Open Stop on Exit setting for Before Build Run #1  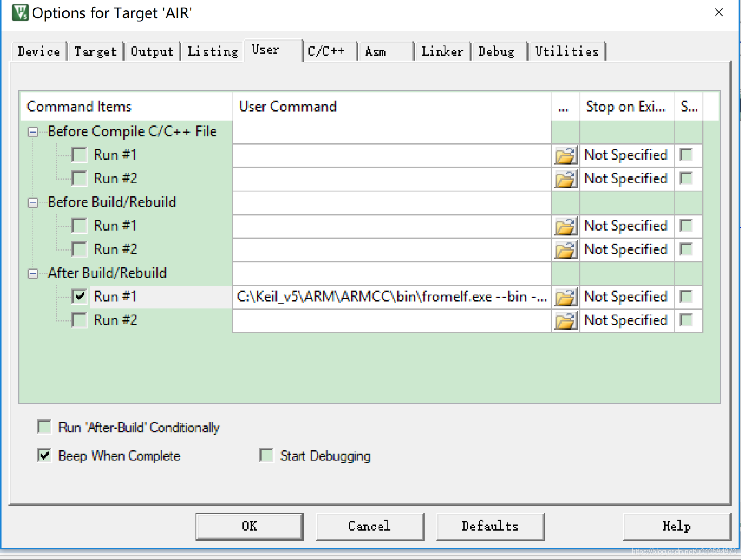626,226
